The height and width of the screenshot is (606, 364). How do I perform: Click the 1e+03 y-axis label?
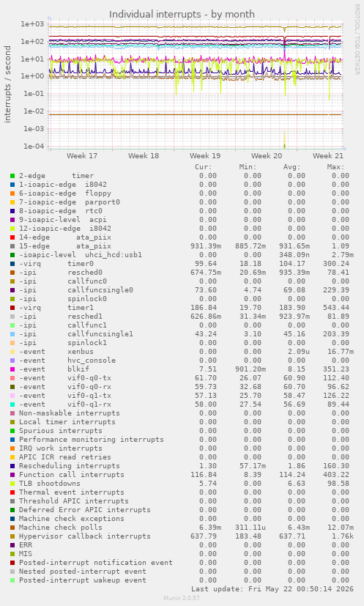coord(33,24)
